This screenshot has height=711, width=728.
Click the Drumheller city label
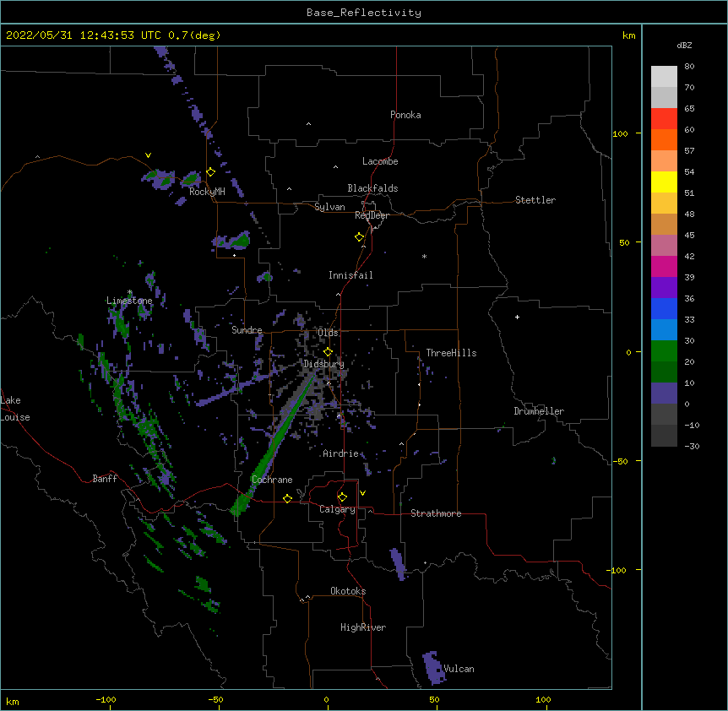539,411
